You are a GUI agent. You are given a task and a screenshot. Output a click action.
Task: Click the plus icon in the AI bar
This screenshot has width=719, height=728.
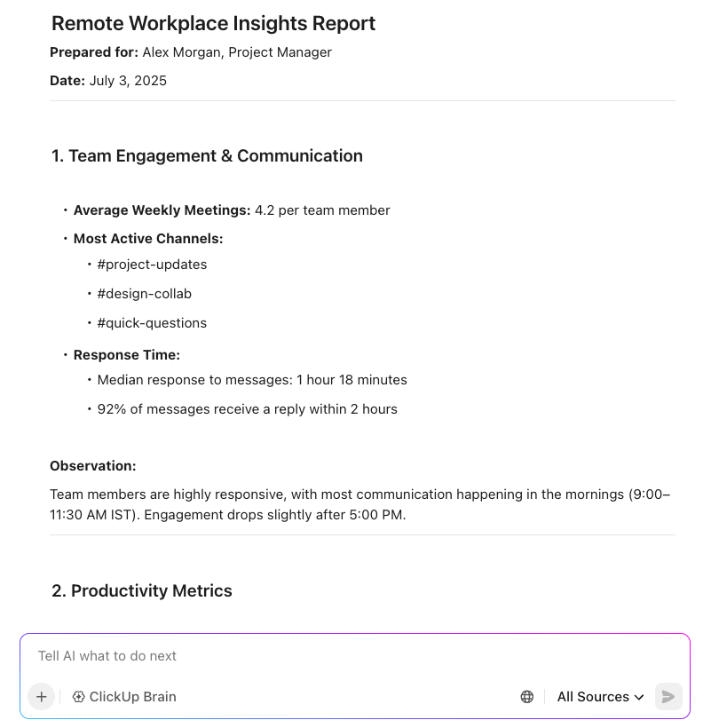click(41, 696)
